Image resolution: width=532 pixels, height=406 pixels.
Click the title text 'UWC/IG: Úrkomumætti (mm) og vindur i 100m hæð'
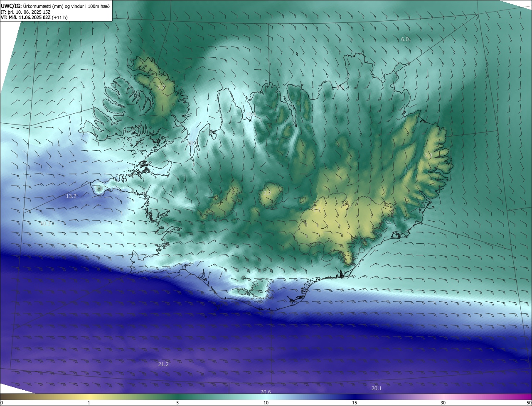[55, 5]
